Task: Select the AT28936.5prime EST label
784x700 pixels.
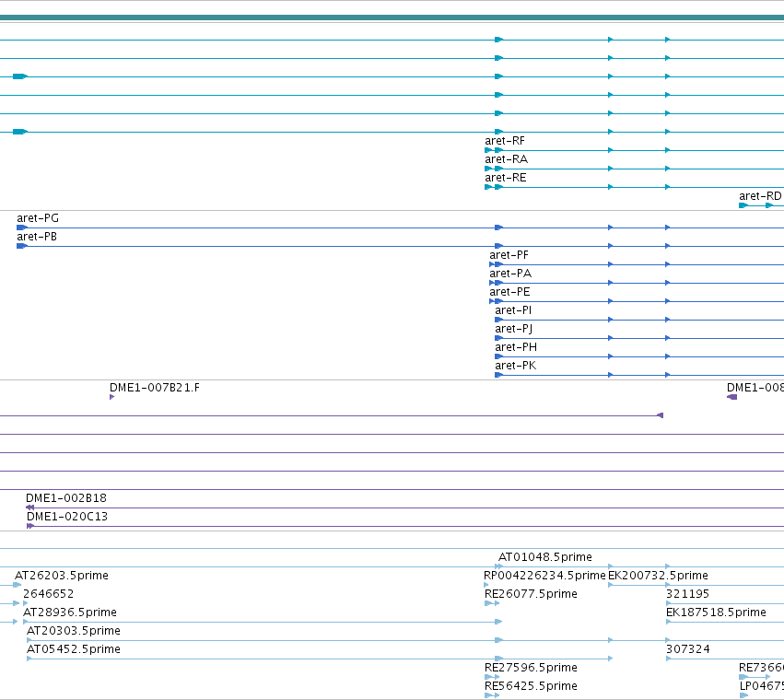Action: coord(70,612)
